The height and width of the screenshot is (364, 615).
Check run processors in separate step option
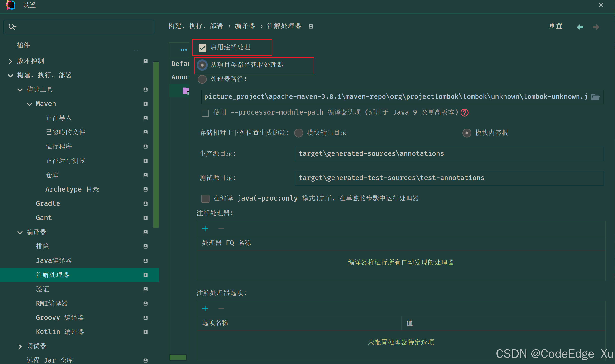point(205,198)
